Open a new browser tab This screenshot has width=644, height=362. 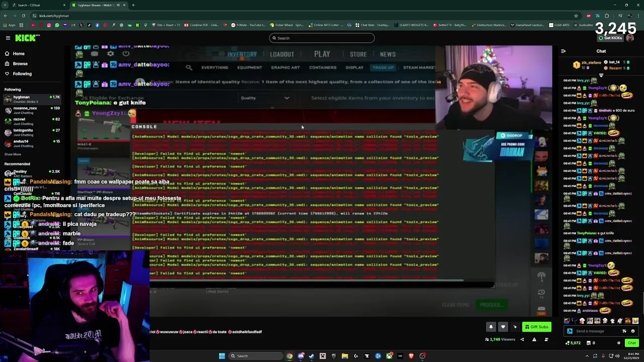coord(133,5)
